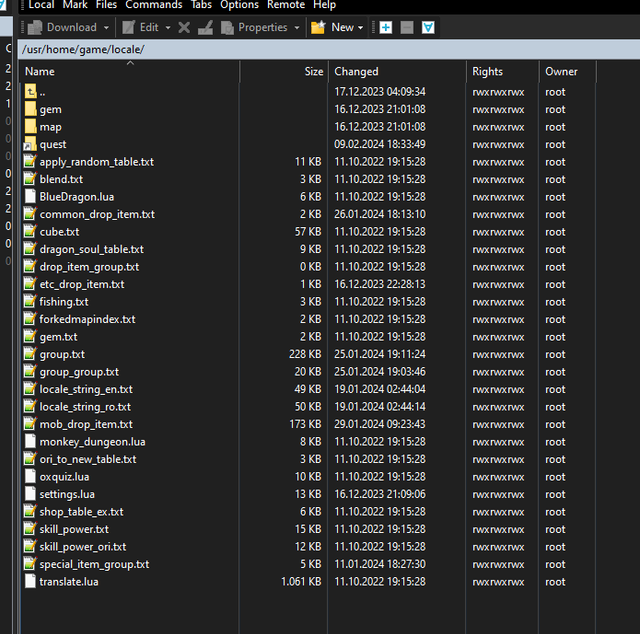Select the gem folder icon
Image resolution: width=640 pixels, height=634 pixels.
pos(30,109)
